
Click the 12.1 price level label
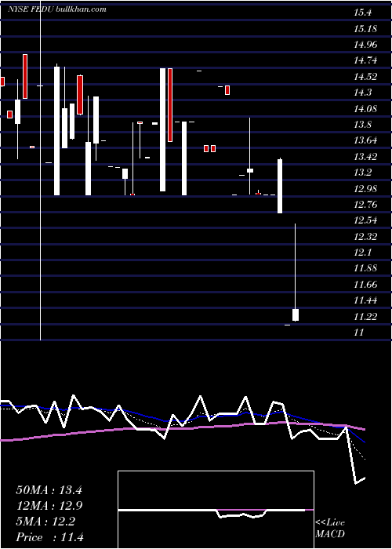(x=362, y=253)
